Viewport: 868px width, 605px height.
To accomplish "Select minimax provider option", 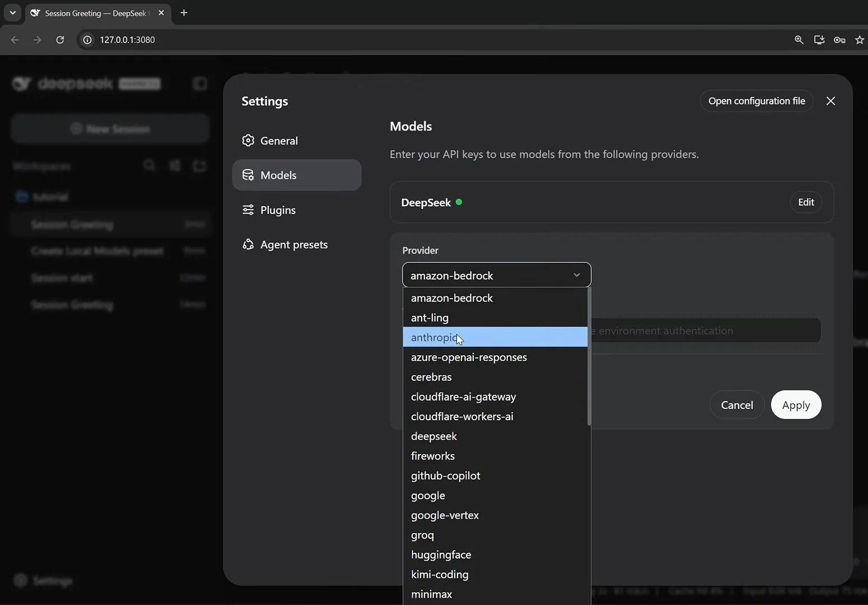I will 495,594.
